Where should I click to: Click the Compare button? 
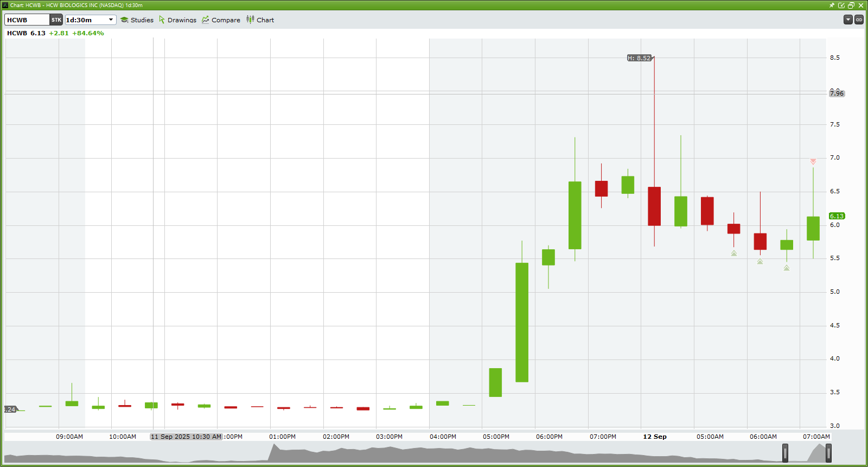[221, 20]
